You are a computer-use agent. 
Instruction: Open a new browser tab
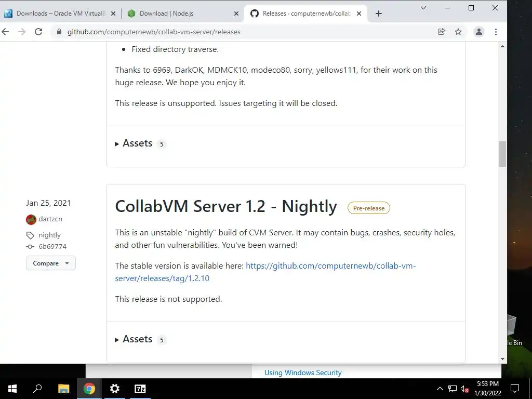pos(379,14)
